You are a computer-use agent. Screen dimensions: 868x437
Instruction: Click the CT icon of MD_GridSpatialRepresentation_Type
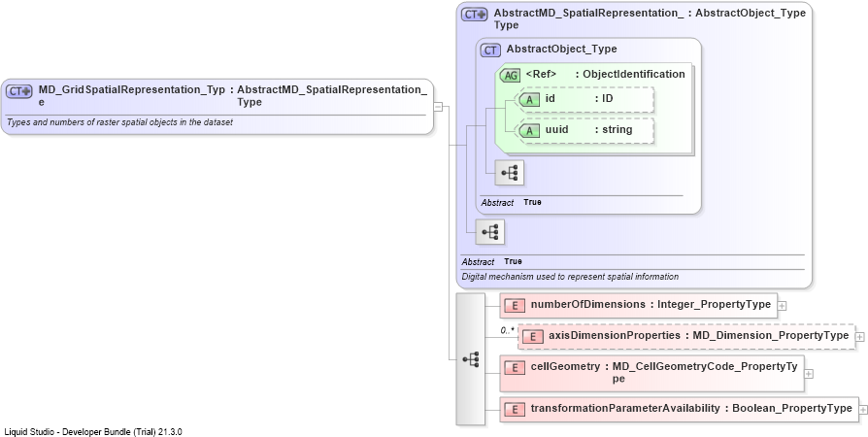[x=19, y=91]
